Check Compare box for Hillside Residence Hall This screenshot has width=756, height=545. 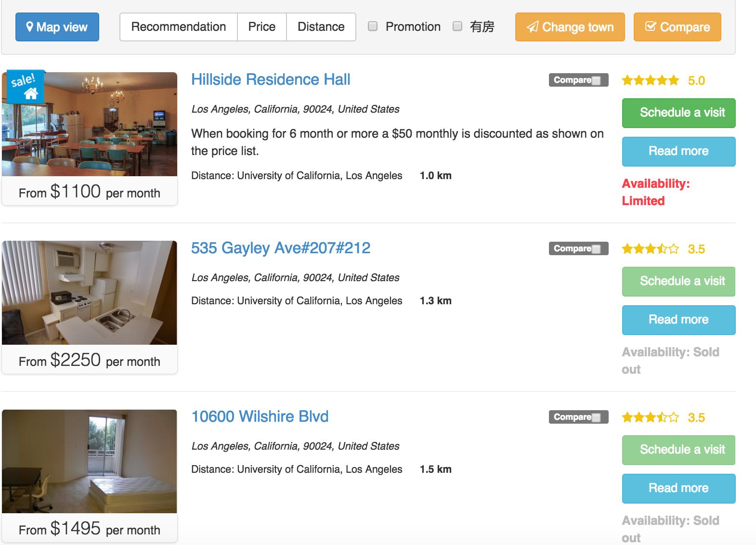596,80
